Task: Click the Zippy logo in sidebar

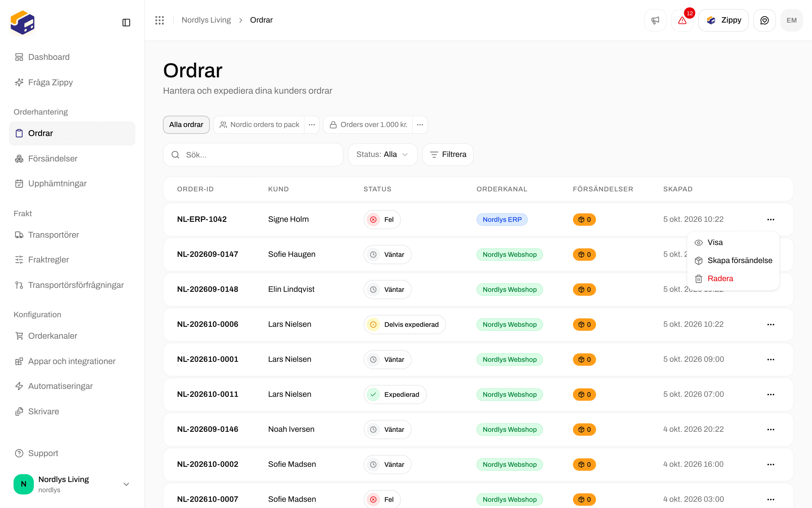Action: [x=23, y=23]
